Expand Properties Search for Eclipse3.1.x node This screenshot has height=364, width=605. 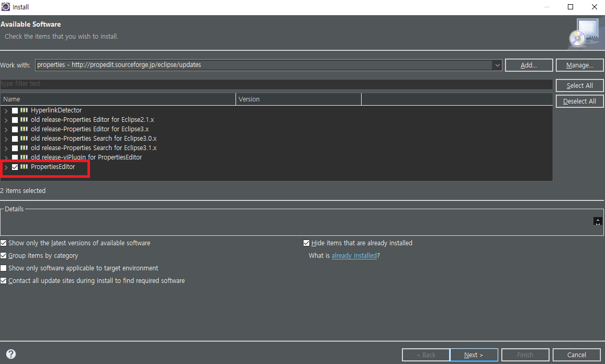[6, 148]
